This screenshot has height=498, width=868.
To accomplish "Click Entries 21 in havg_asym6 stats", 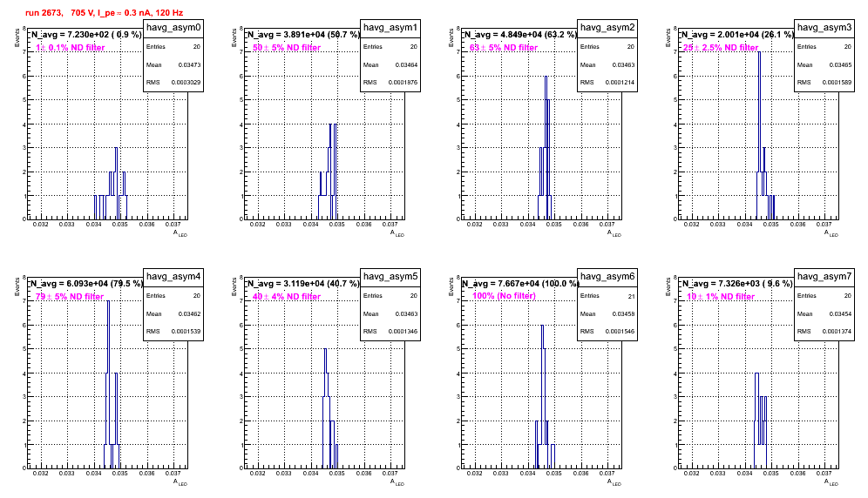I will (x=607, y=296).
